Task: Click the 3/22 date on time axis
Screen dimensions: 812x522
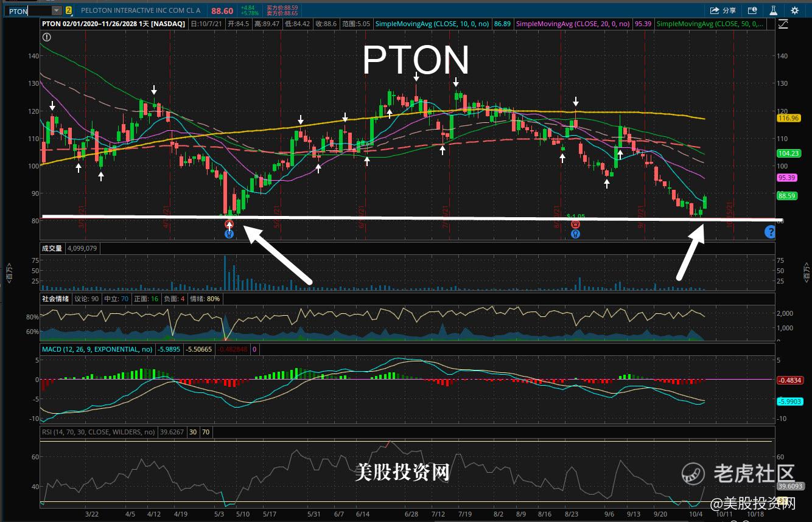Action: pos(92,514)
